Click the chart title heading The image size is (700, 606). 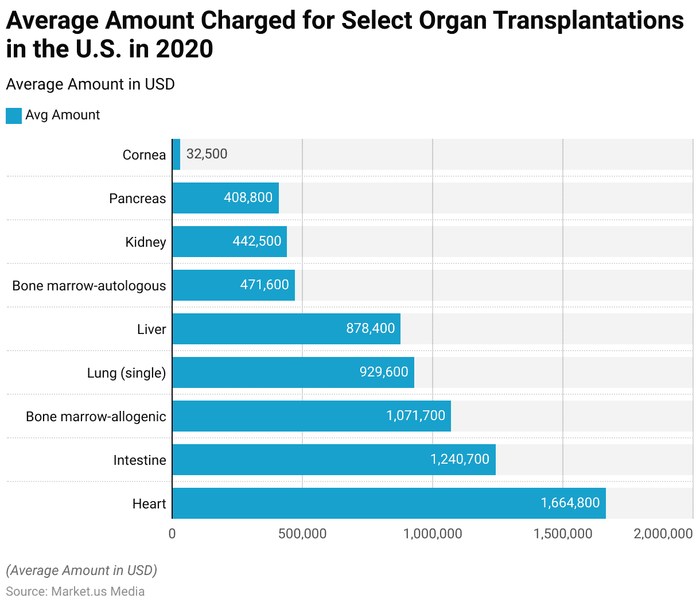pyautogui.click(x=344, y=34)
